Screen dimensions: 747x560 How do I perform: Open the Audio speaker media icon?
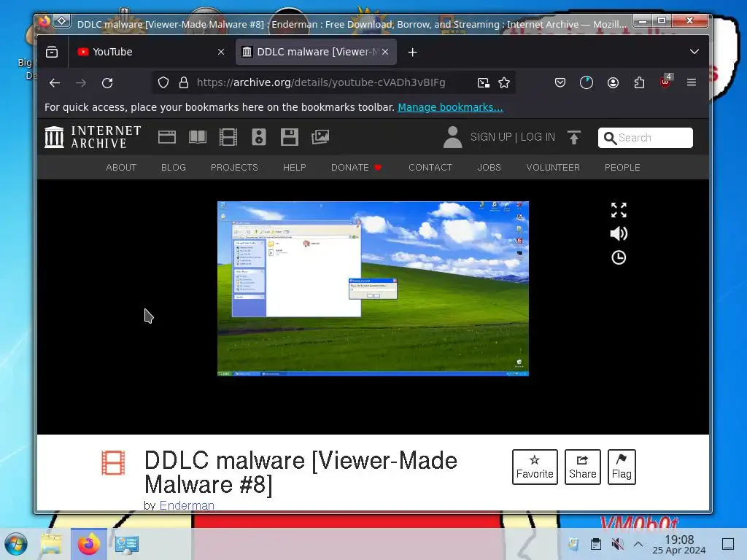[x=259, y=137]
